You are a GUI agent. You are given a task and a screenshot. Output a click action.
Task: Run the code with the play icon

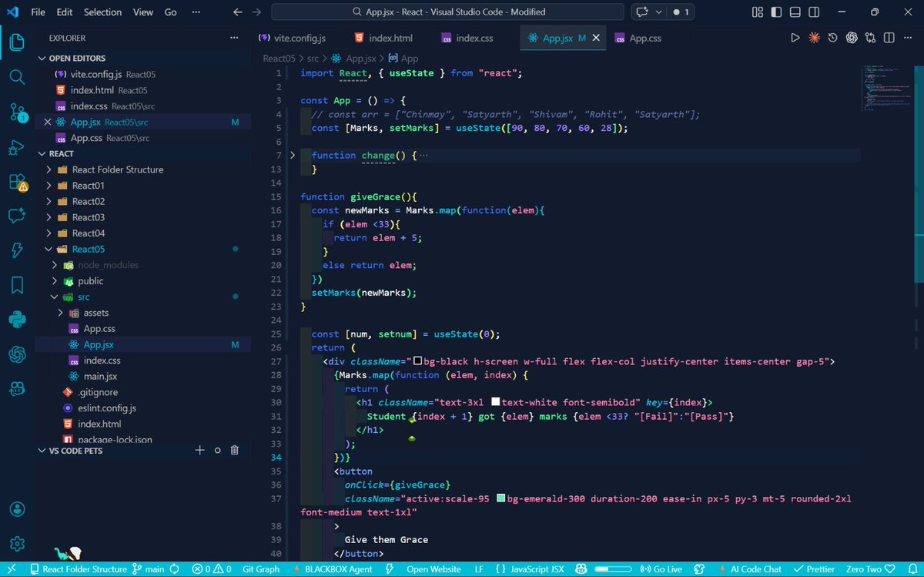pos(795,38)
